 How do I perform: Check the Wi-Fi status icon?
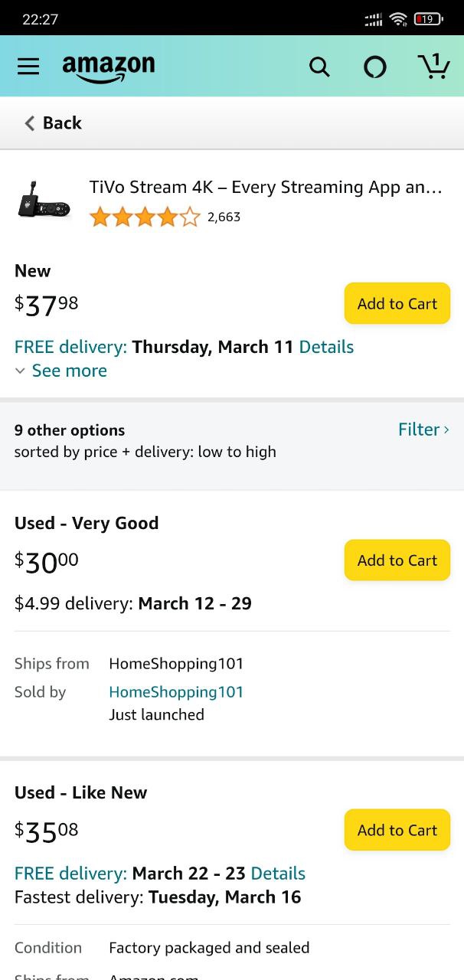tap(398, 19)
